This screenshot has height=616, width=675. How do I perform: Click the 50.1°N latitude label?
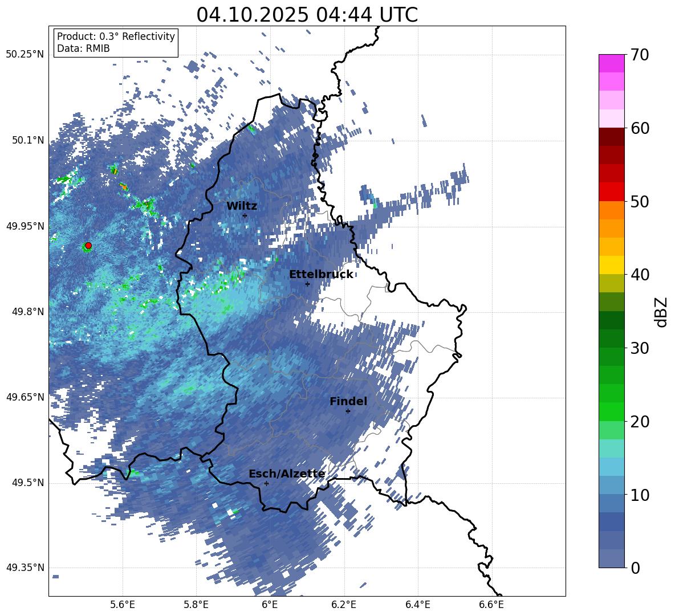coord(28,141)
